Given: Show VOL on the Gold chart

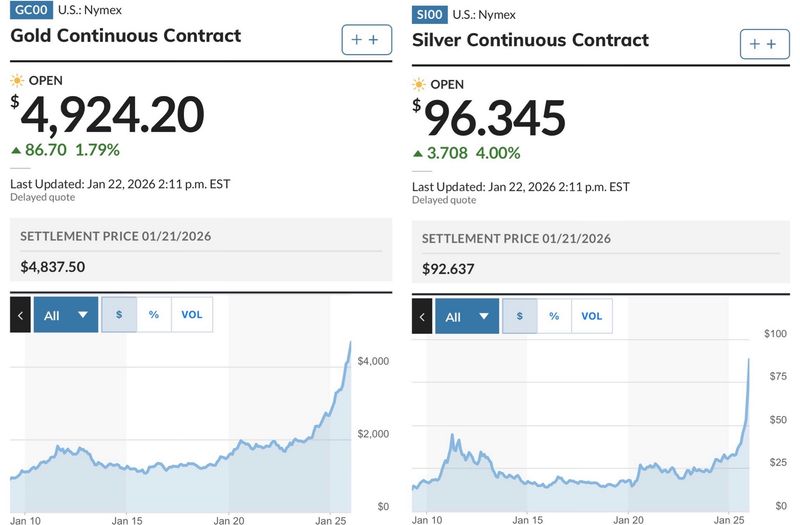Looking at the screenshot, I should (x=191, y=315).
